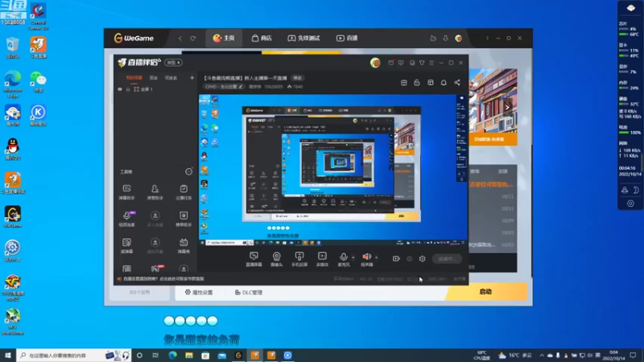The width and height of the screenshot is (644, 362).
Task: Switch to WeGame 主页 tab
Action: click(224, 38)
